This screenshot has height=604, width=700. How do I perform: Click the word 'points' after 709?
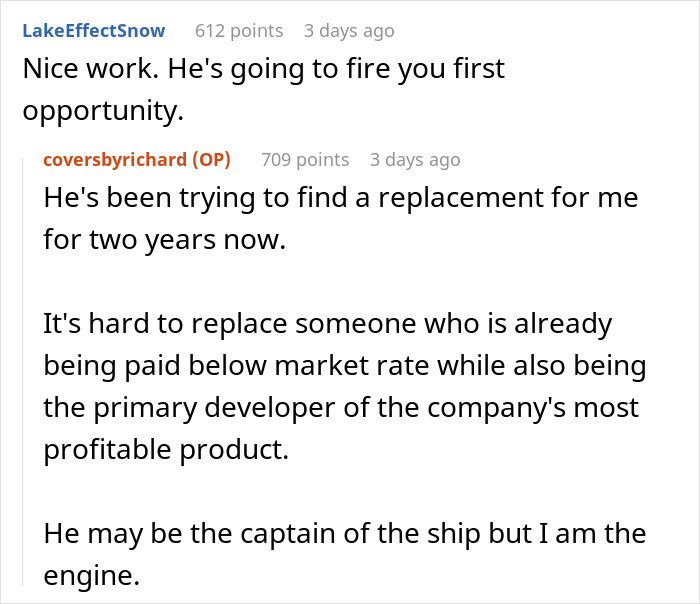coord(324,160)
